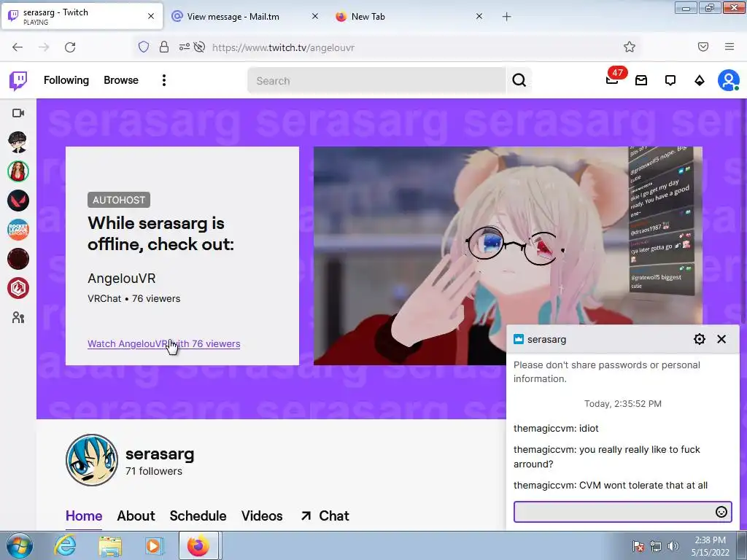Open the Firefox hamburger menu
The image size is (747, 560).
click(729, 47)
